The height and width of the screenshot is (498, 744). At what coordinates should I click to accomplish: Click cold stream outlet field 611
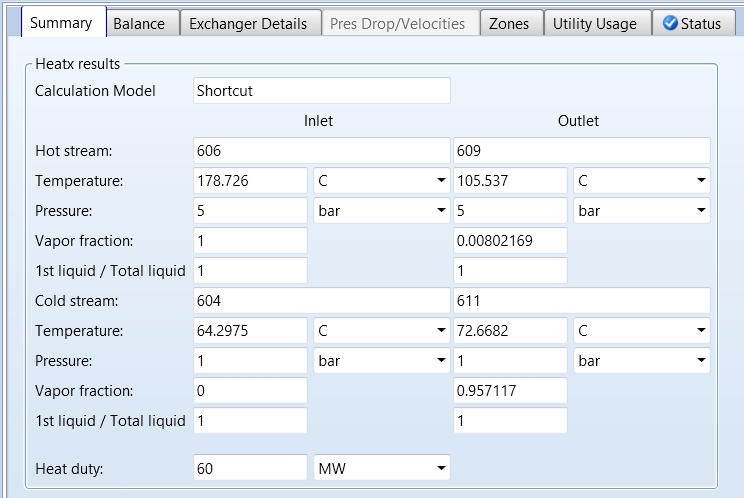[581, 300]
